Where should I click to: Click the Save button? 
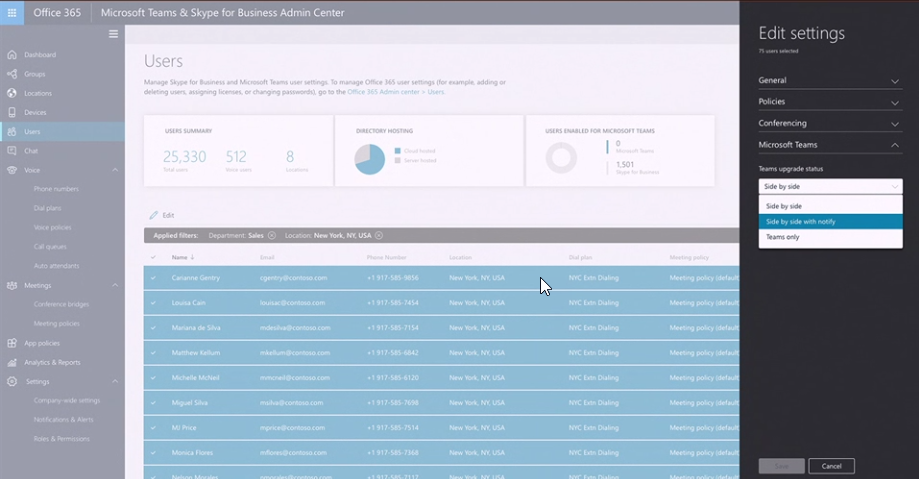[781, 466]
